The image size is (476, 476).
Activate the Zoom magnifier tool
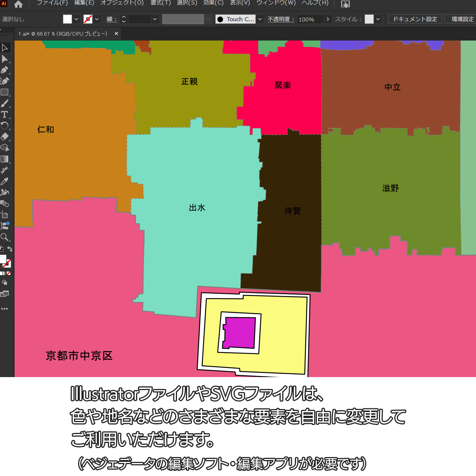(5, 237)
